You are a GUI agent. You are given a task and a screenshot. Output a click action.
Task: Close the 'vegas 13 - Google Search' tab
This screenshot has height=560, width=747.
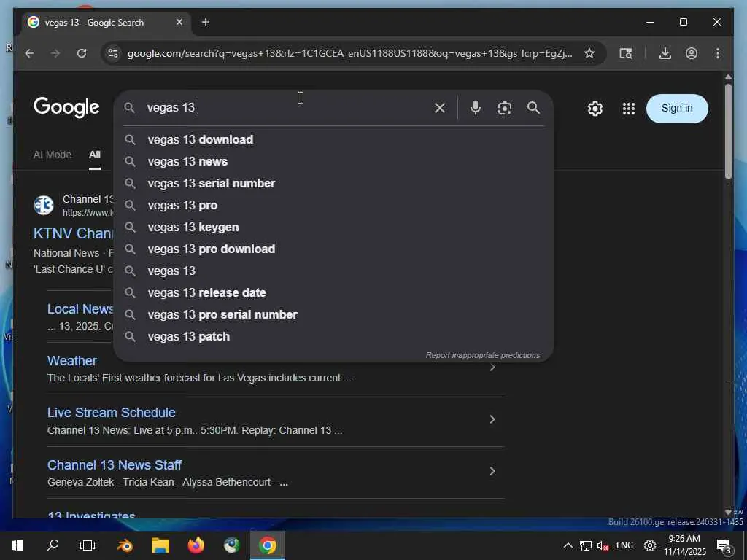179,23
